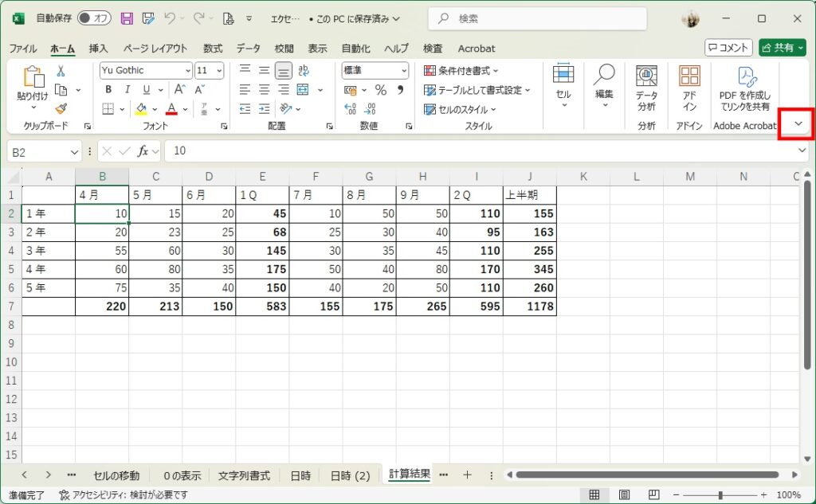Open the 数式 ribbon tab
This screenshot has width=816, height=504.
pyautogui.click(x=213, y=49)
